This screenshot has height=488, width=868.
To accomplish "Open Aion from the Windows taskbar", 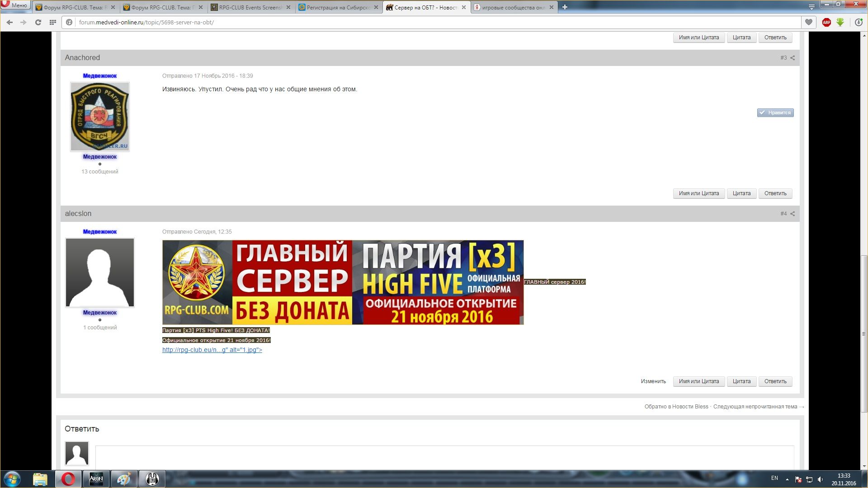I will pos(96,479).
